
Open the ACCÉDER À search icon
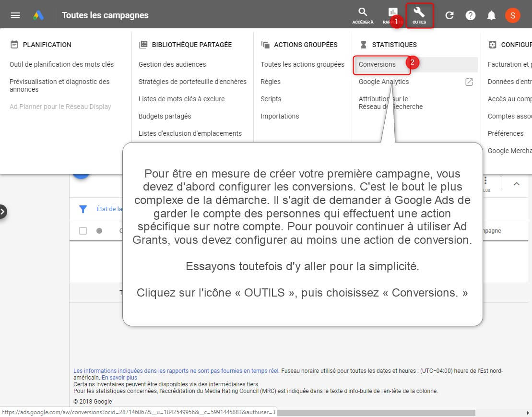pyautogui.click(x=363, y=16)
